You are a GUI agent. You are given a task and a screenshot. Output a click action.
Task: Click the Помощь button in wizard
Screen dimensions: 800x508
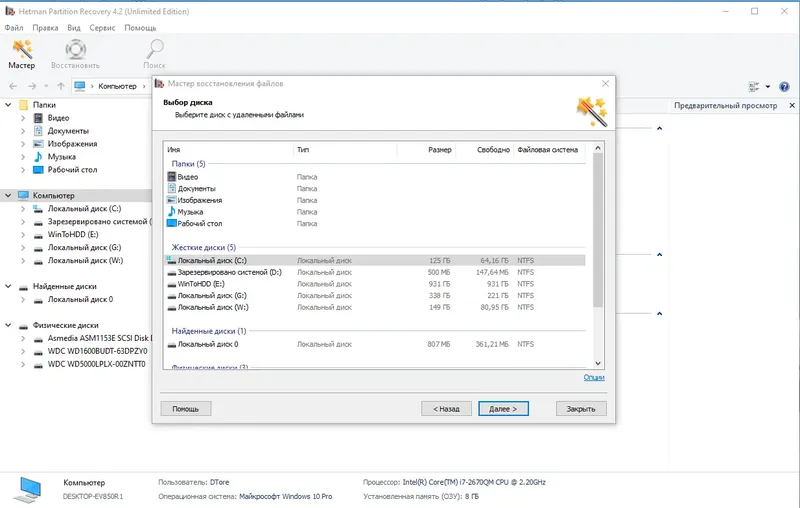point(186,409)
